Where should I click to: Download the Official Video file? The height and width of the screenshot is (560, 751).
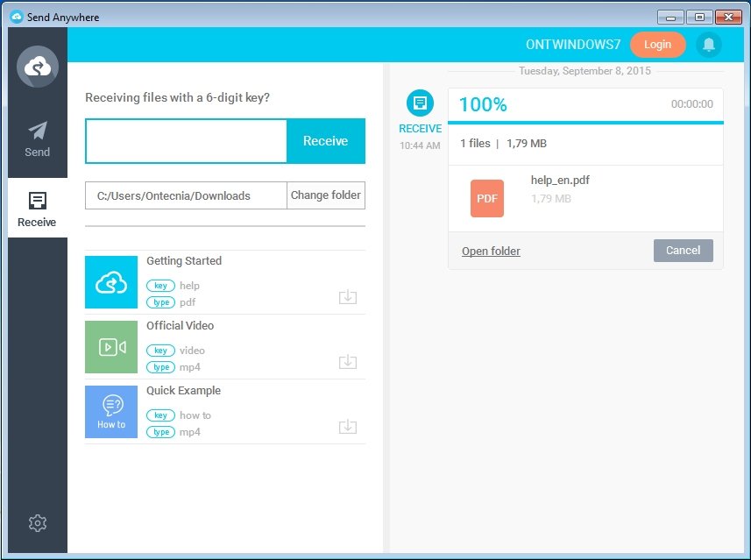(x=348, y=361)
